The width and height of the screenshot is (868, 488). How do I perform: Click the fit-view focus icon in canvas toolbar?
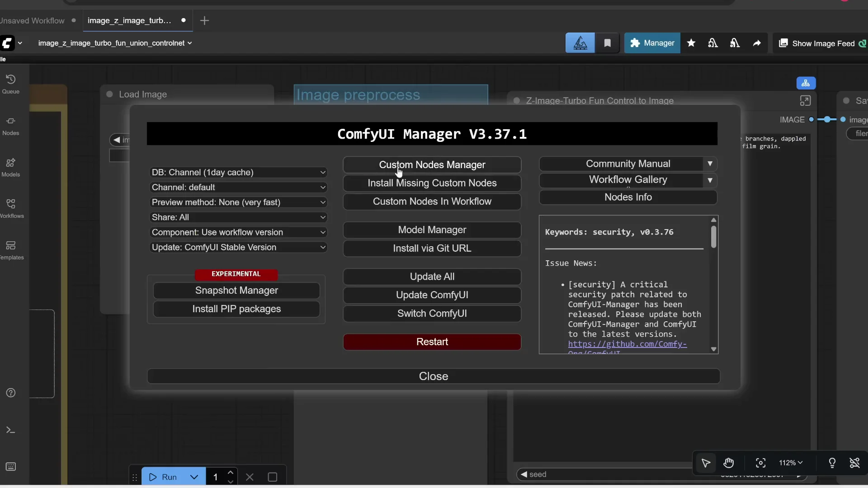760,463
